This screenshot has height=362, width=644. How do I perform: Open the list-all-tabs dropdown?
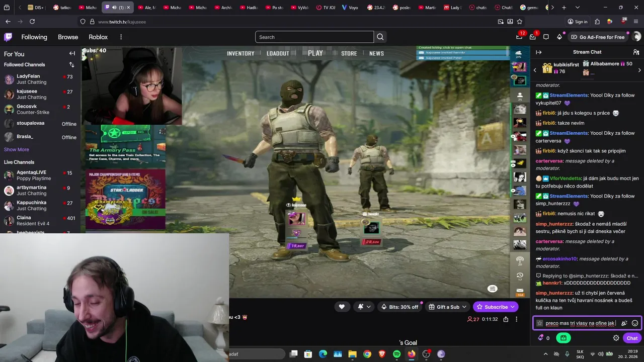tap(577, 8)
